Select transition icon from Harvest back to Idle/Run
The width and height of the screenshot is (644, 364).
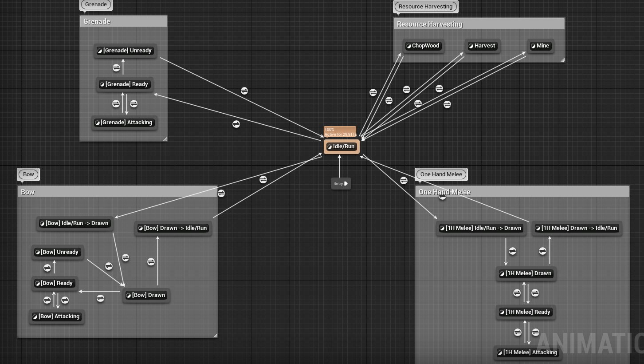[418, 103]
